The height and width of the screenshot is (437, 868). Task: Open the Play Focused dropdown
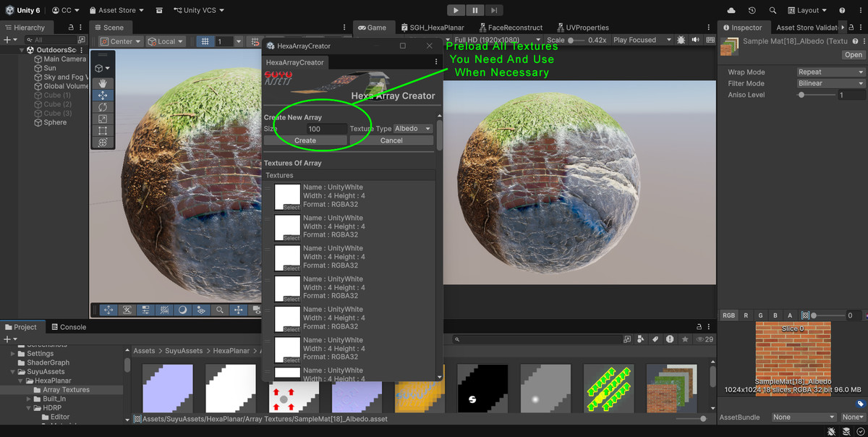(642, 40)
